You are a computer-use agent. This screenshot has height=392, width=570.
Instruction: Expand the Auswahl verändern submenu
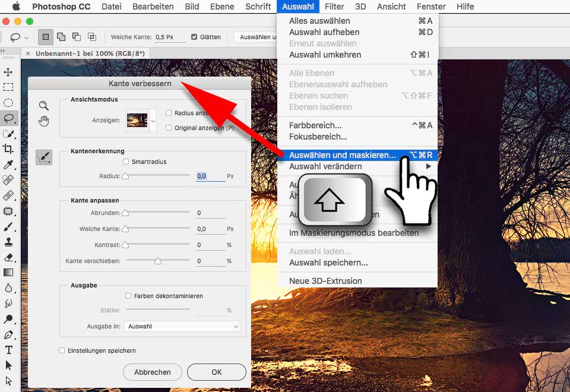[357, 166]
